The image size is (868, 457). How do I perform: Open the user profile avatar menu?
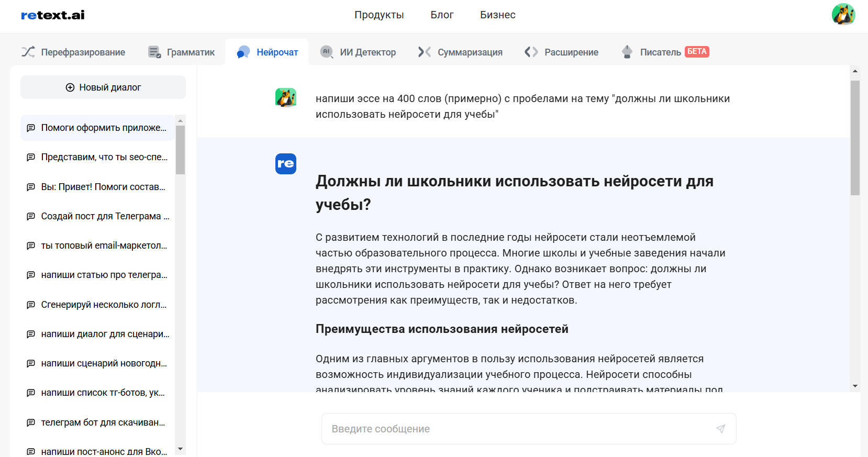coord(843,14)
